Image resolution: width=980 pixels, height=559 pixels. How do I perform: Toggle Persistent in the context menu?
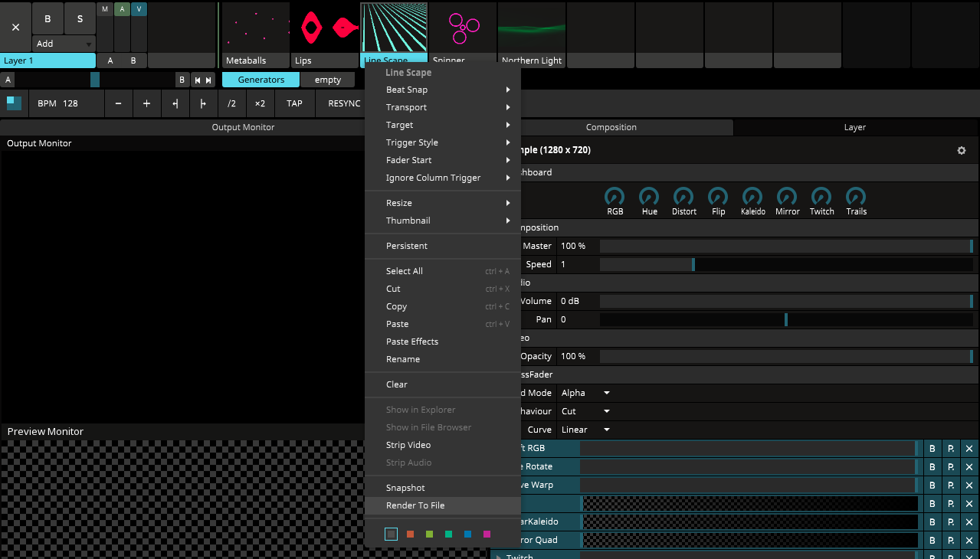click(x=443, y=246)
